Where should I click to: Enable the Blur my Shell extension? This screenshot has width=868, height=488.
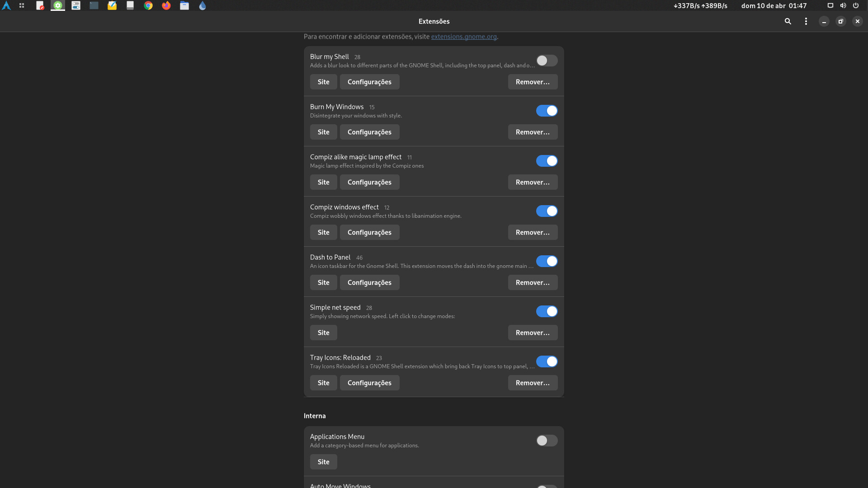[x=547, y=61]
